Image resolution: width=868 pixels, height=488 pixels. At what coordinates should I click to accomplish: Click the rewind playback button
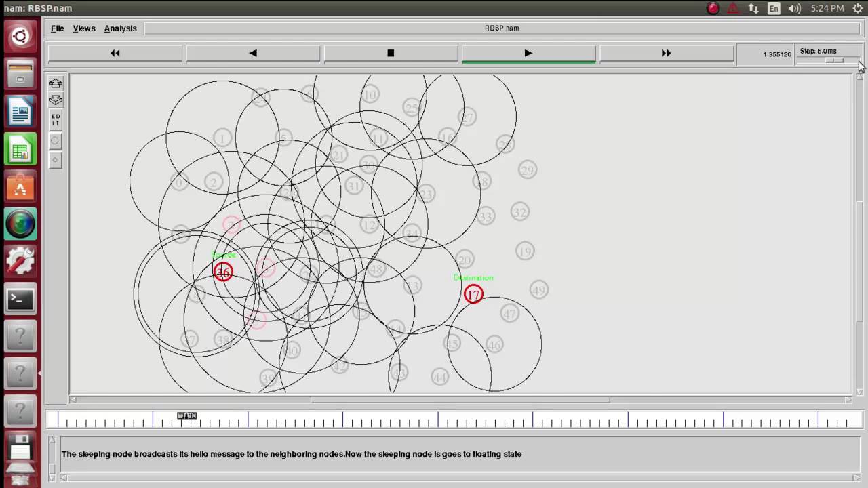coord(115,54)
